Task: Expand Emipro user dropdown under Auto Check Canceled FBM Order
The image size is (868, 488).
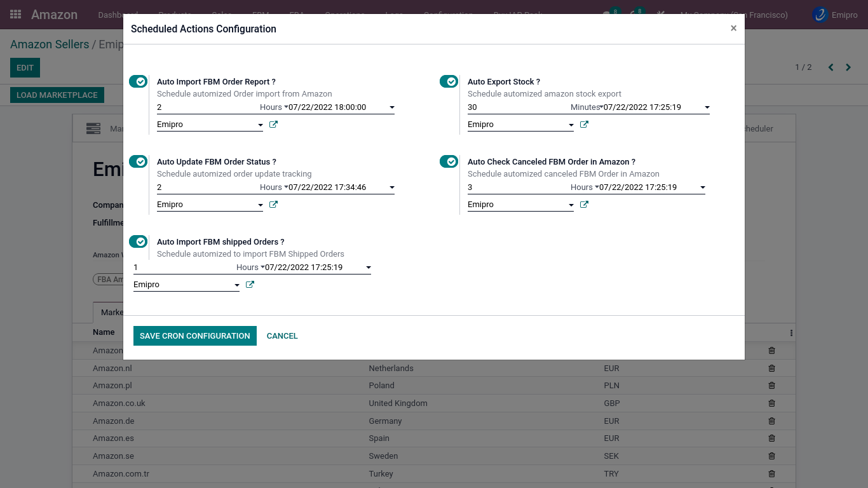Action: click(x=520, y=205)
